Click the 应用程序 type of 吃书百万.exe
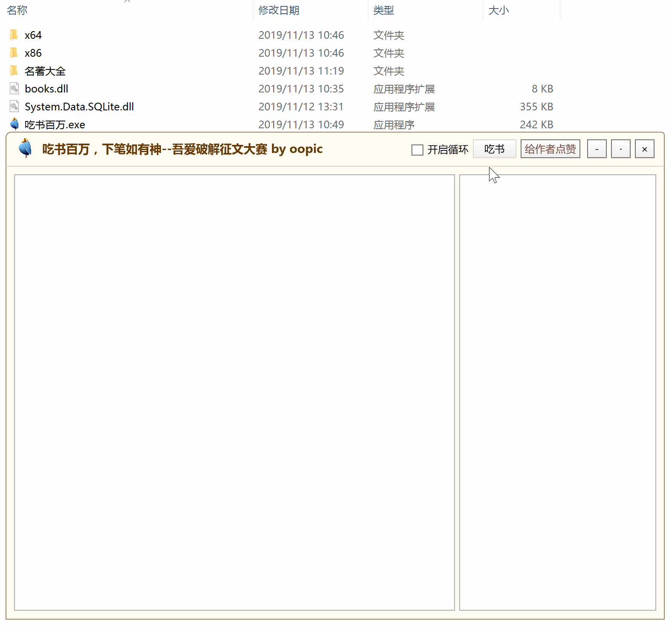Image resolution: width=672 pixels, height=629 pixels. pyautogui.click(x=394, y=124)
